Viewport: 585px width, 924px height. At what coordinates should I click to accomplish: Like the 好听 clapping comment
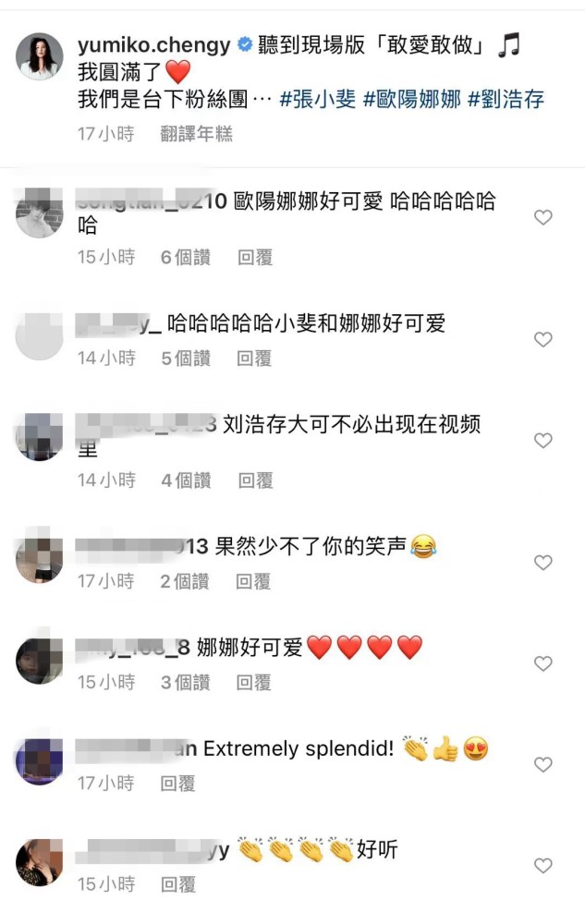(543, 866)
